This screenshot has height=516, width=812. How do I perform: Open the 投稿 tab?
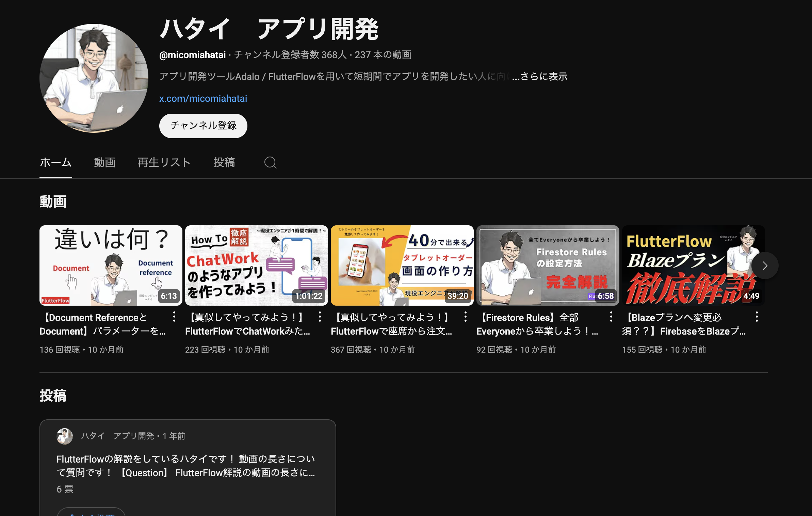224,163
